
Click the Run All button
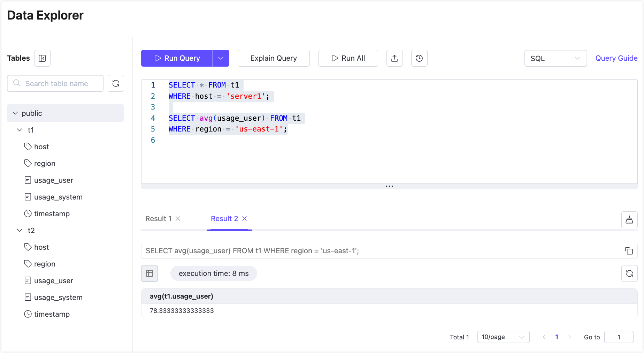348,58
